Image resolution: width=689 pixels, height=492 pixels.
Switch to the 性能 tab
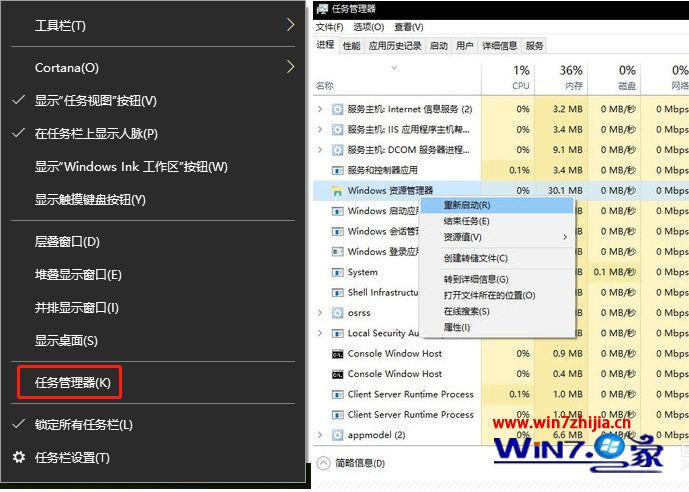[352, 46]
